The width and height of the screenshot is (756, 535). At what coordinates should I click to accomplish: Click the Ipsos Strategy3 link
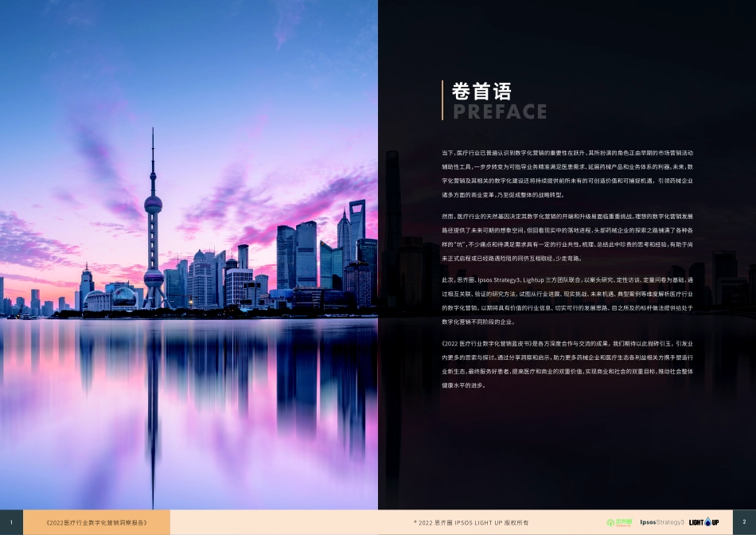tap(661, 521)
